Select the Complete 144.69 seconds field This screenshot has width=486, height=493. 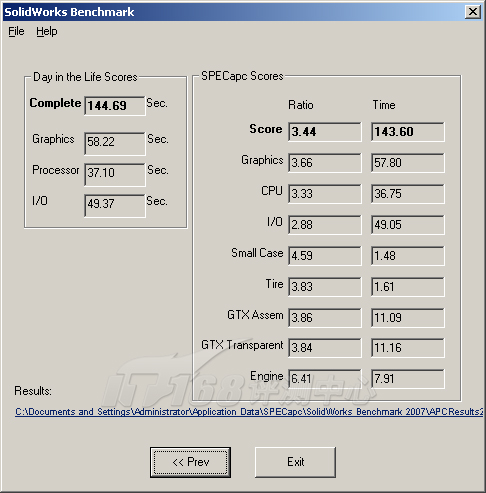[115, 106]
